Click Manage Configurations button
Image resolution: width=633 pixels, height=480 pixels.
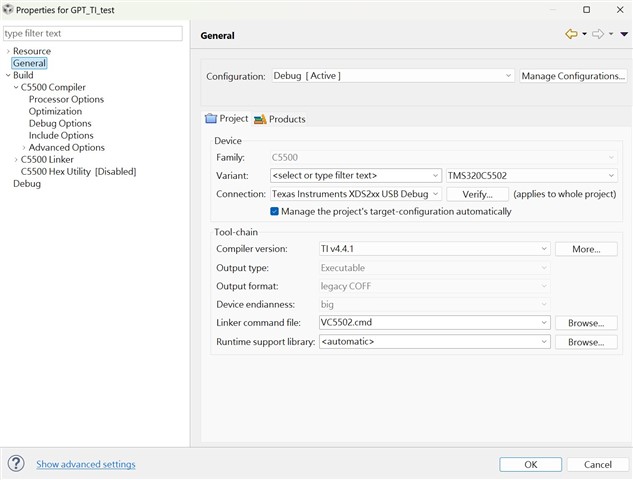[x=573, y=76]
